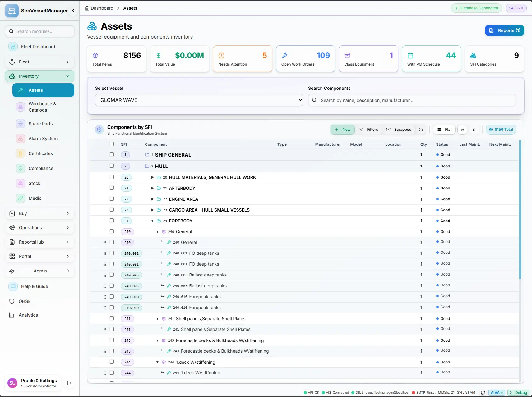Check the box for 22 ENGINE AREA row
The width and height of the screenshot is (532, 397).
112,199
